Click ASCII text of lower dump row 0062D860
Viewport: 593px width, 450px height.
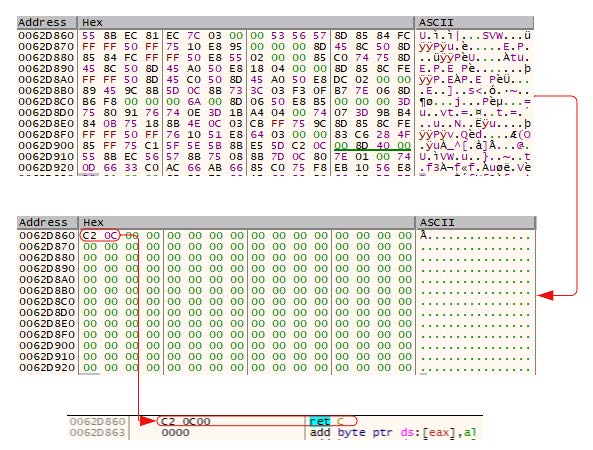pyautogui.click(x=476, y=236)
